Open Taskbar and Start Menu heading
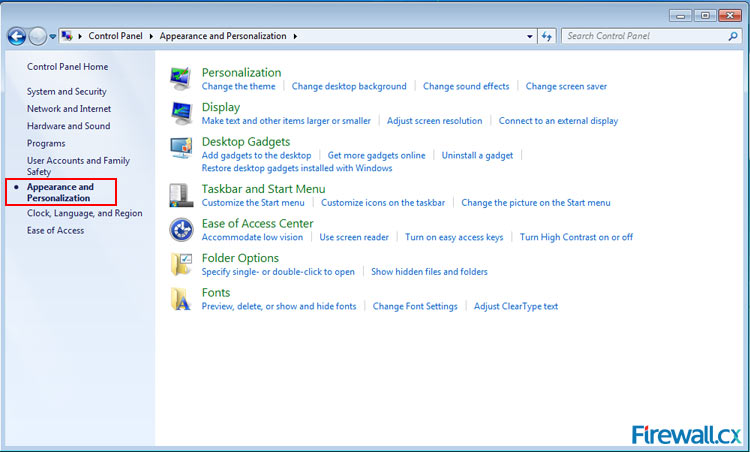Viewport: 750px width, 452px height. point(263,189)
